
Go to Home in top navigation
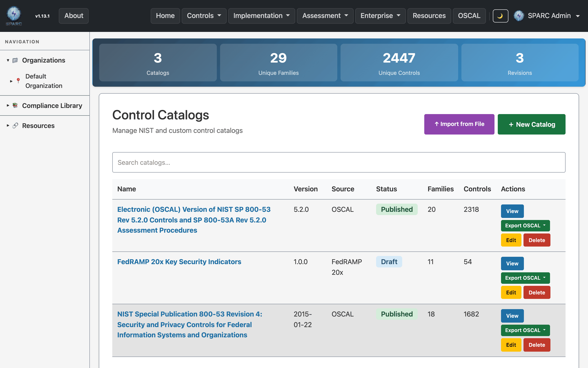[165, 16]
